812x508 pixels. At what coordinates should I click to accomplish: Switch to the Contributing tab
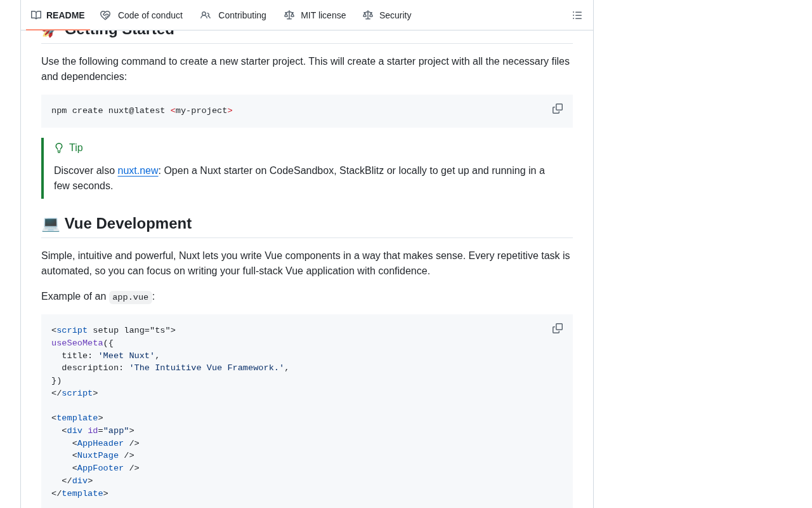point(233,15)
